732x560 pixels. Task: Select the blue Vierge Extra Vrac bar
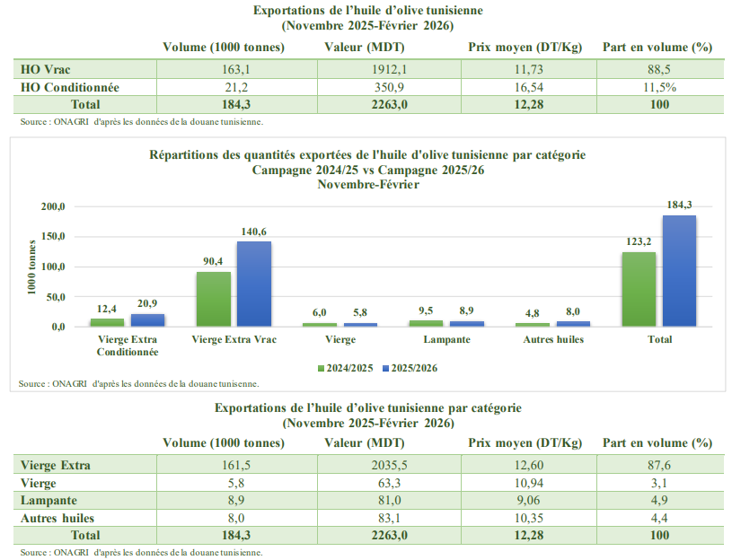click(253, 284)
